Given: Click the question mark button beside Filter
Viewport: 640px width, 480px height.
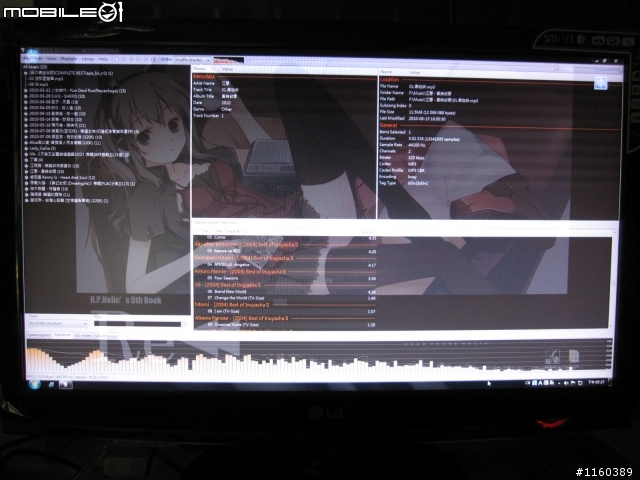Looking at the screenshot, I should (x=185, y=324).
